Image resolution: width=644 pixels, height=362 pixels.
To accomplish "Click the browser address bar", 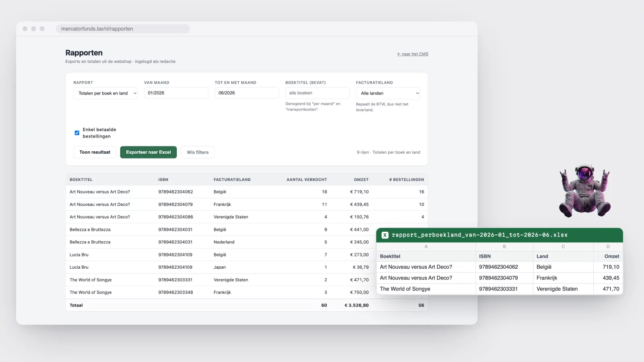I will pos(123,29).
